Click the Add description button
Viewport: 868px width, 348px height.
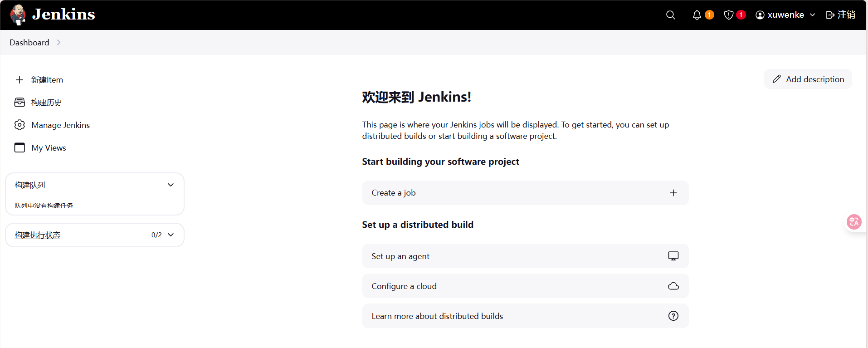(808, 79)
